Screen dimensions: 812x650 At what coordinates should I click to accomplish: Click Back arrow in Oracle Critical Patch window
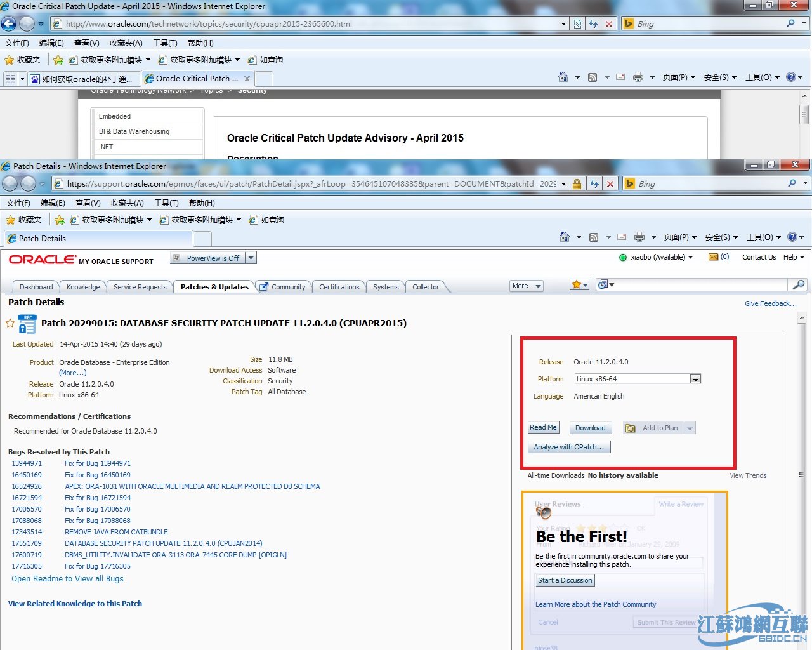tap(9, 23)
